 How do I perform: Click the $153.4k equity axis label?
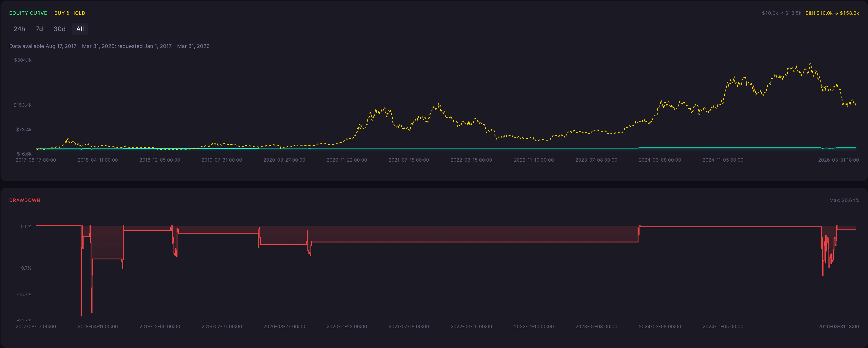pos(23,105)
